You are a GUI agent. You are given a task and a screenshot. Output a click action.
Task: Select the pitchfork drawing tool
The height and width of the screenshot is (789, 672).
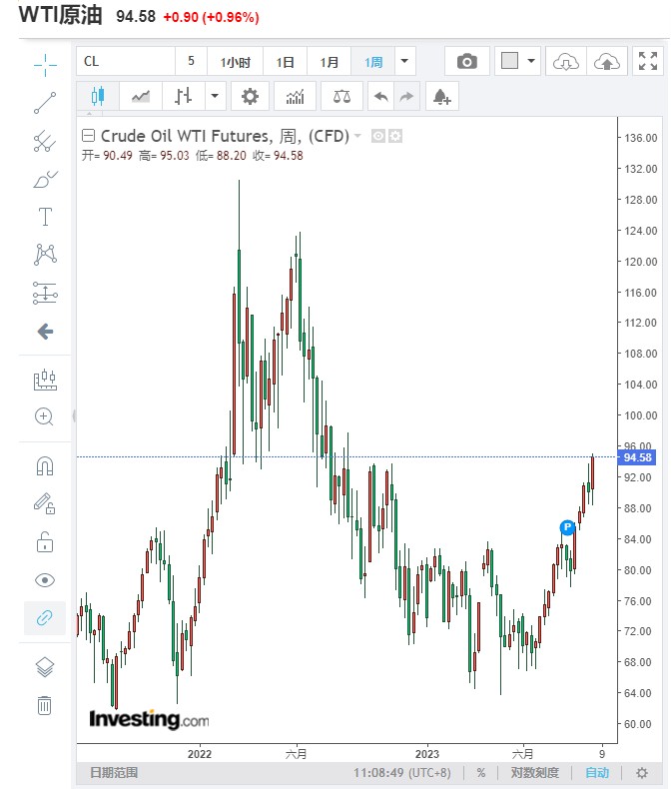point(45,142)
